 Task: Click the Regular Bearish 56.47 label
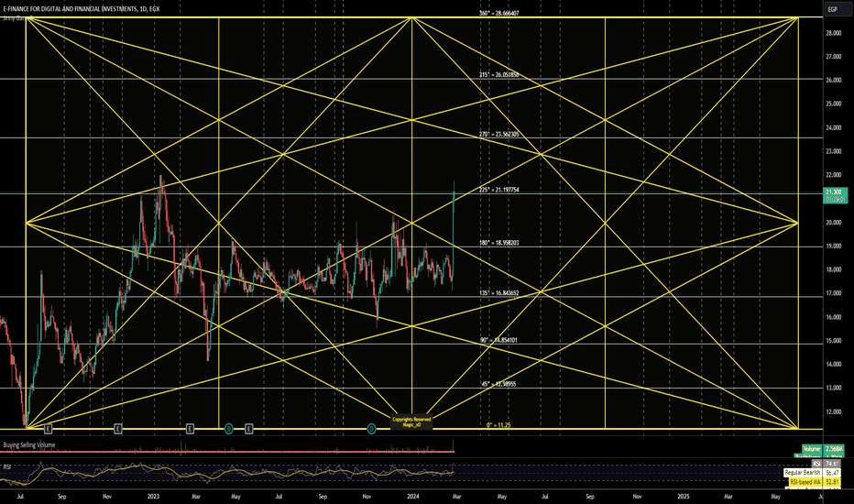pos(812,473)
